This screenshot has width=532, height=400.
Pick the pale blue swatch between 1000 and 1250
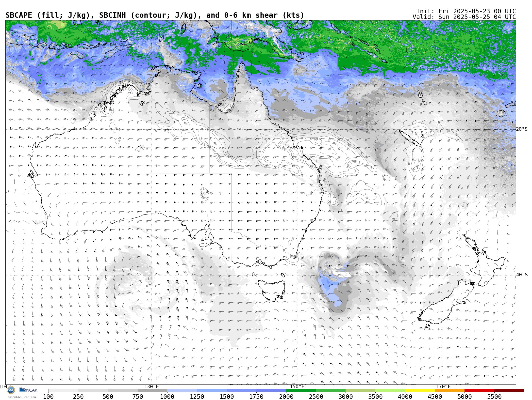(182, 391)
